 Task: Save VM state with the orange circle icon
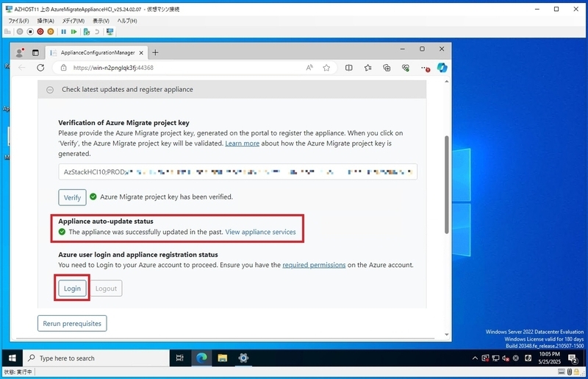tap(51, 32)
